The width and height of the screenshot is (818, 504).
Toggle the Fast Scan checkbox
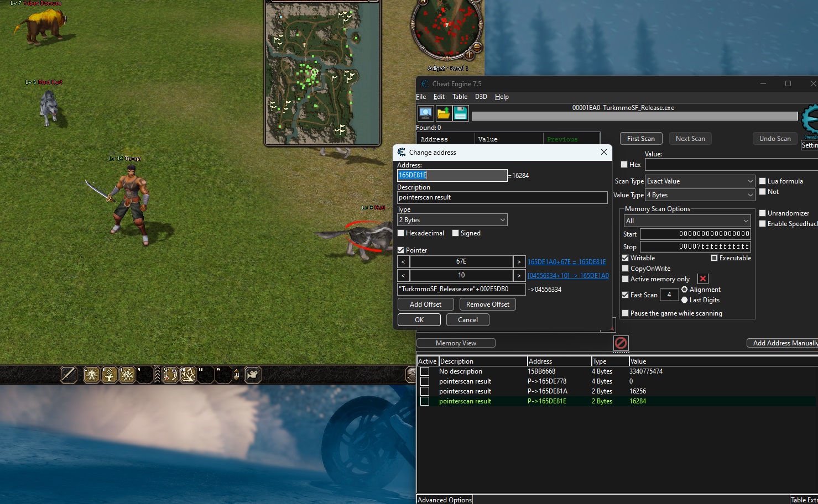coord(626,295)
